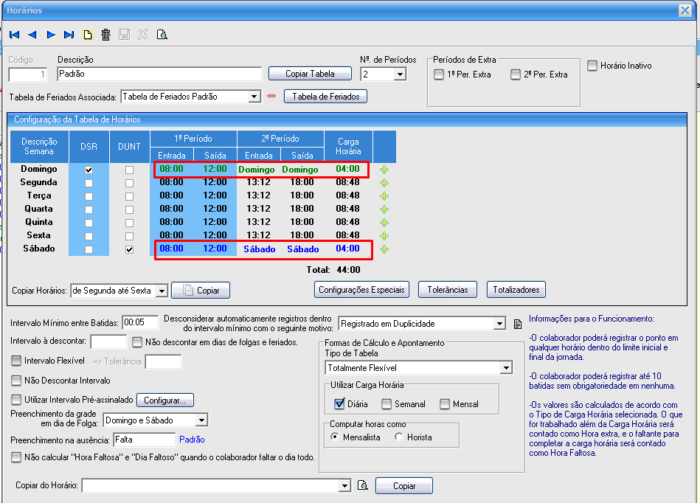Click Preenchimento na ausência Falta field
Viewport: 700px width, 503px height.
[x=144, y=440]
